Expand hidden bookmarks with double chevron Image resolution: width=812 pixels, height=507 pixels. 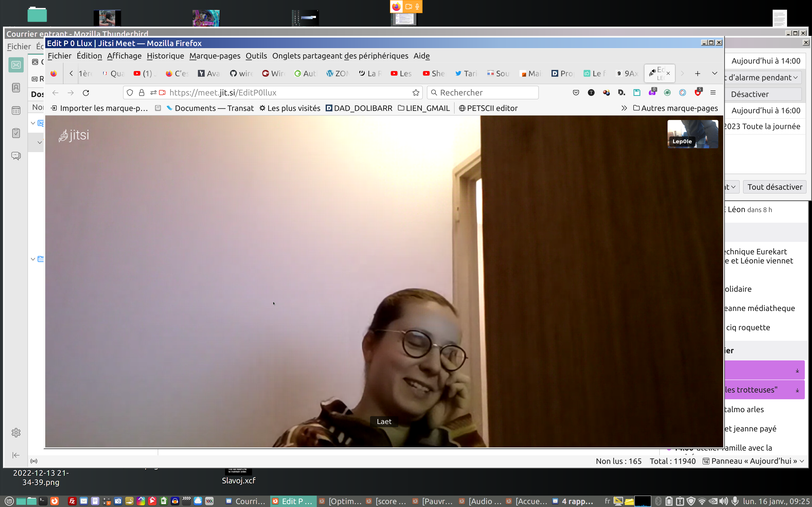[x=624, y=108]
